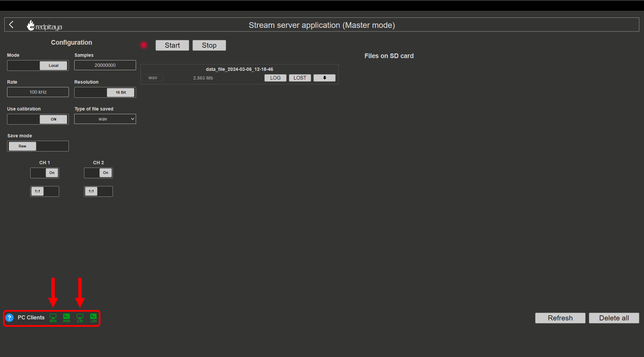644x357 pixels.
Task: Go back using the left arrow icon
Action: pyautogui.click(x=11, y=25)
